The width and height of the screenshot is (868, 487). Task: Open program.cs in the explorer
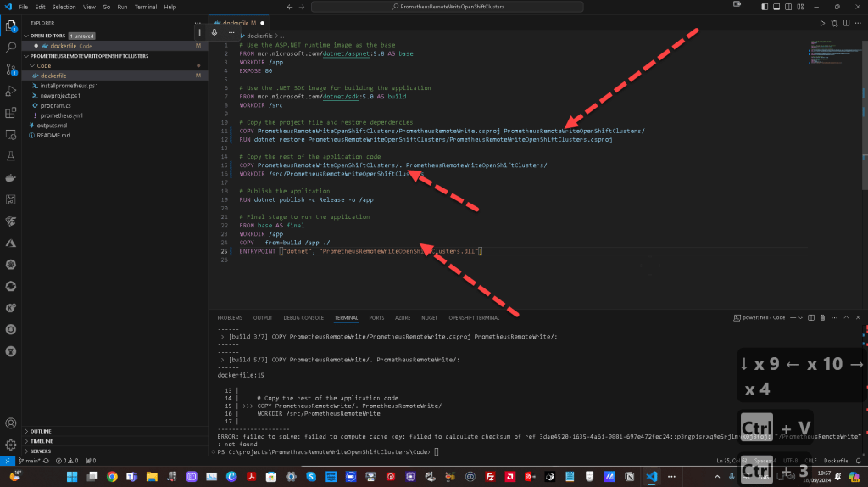click(55, 106)
